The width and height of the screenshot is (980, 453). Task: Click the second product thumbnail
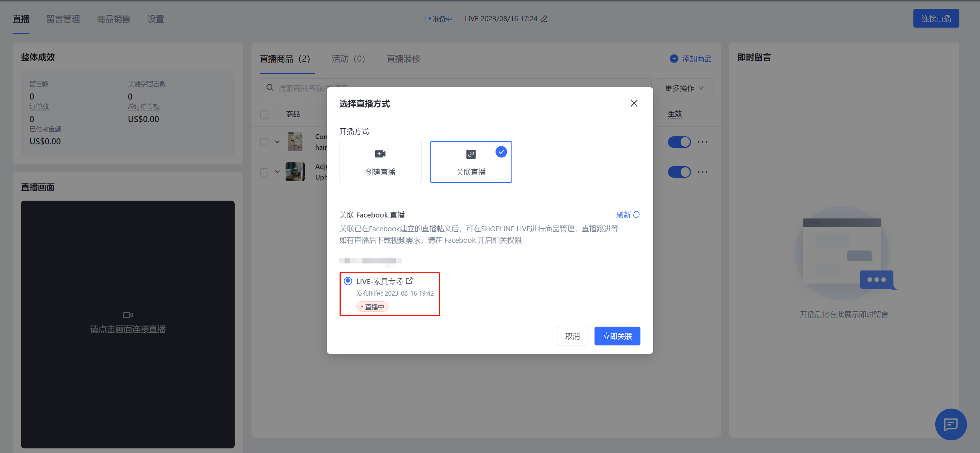pyautogui.click(x=295, y=172)
